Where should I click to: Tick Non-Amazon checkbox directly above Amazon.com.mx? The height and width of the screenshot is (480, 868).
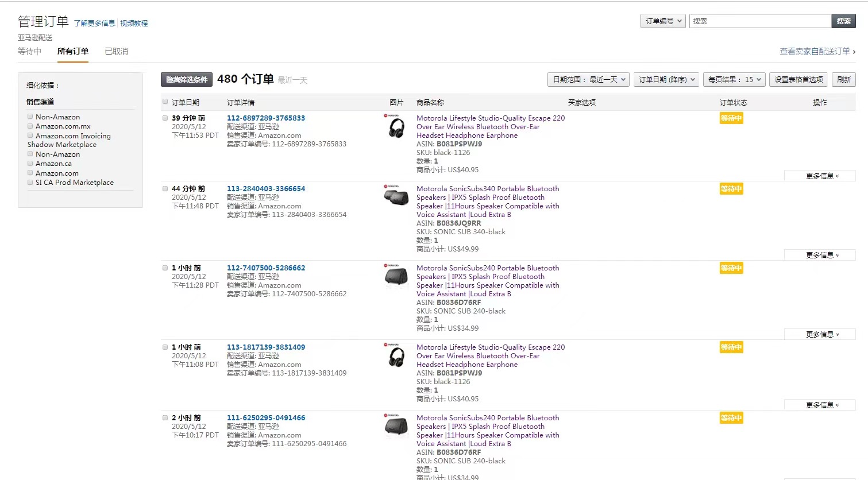pyautogui.click(x=30, y=117)
